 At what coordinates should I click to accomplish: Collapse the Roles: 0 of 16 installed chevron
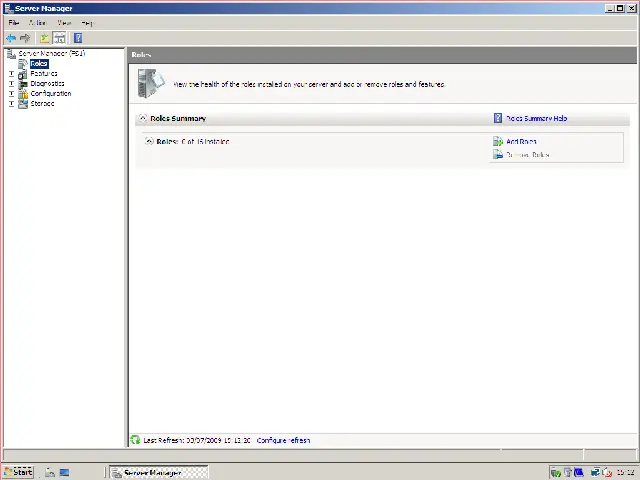pyautogui.click(x=149, y=141)
